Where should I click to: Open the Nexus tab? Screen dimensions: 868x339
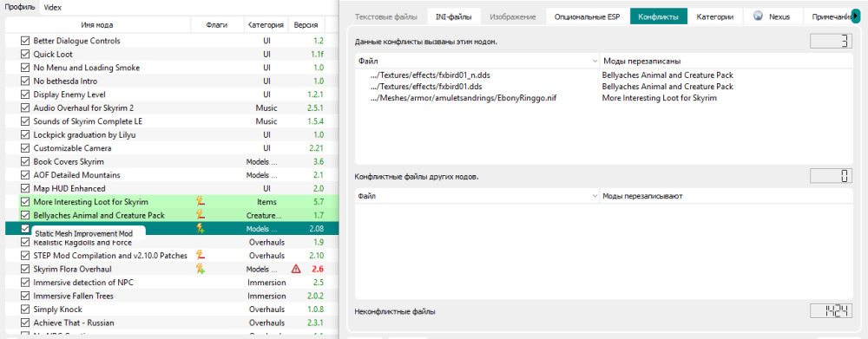pos(773,17)
